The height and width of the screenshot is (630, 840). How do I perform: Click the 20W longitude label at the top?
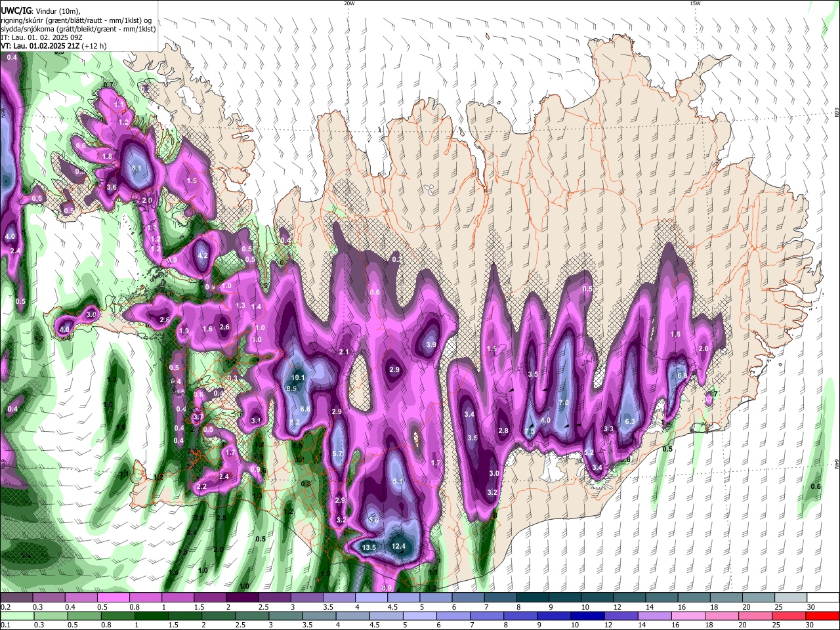[x=349, y=3]
